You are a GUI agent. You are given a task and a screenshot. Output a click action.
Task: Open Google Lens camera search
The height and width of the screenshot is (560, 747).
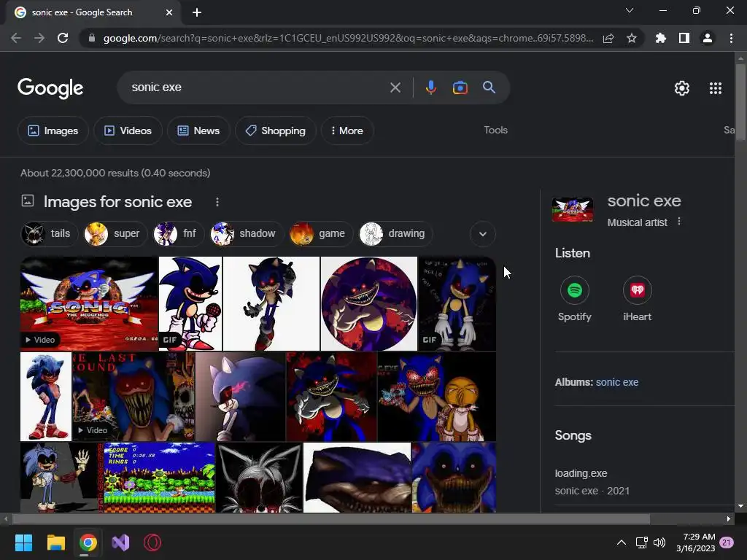point(460,87)
